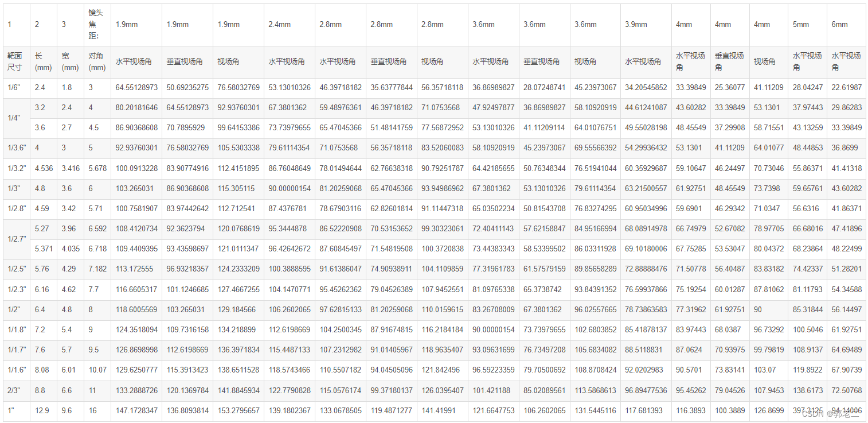Select the diagonal value 5.678

tap(97, 168)
